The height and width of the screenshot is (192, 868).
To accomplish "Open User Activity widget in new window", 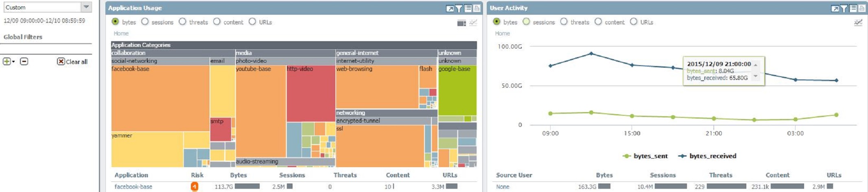I will click(x=835, y=8).
